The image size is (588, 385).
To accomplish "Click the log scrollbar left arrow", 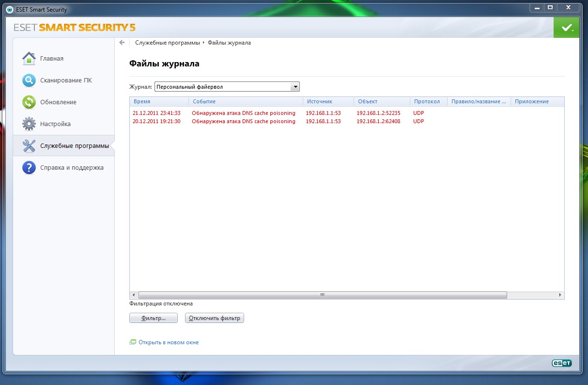I will (x=134, y=295).
